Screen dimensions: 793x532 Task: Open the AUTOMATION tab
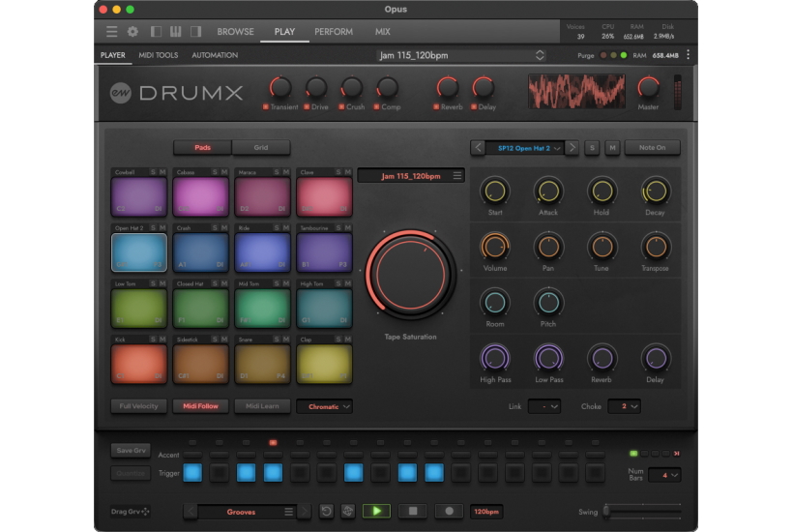point(215,55)
